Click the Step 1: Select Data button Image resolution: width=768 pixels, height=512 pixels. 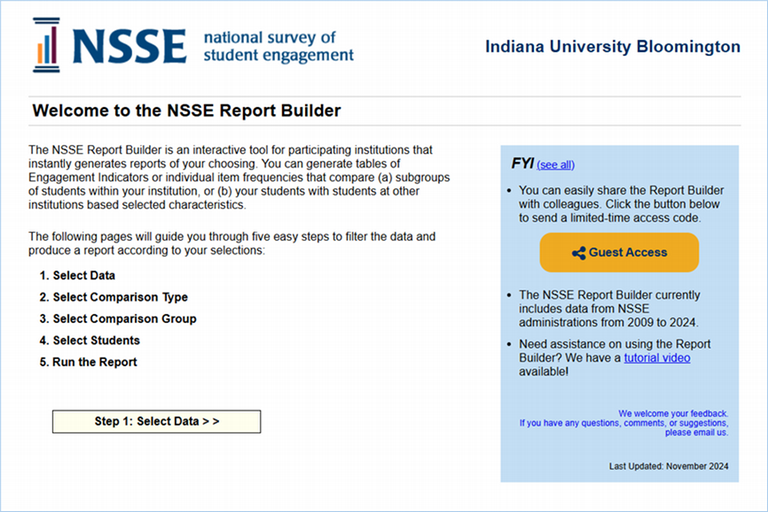[157, 421]
